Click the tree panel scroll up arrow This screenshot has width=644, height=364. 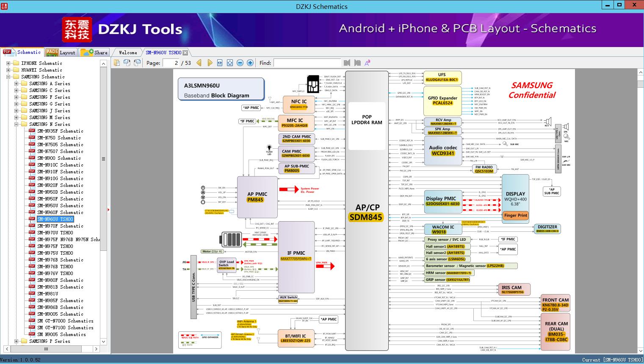(x=103, y=64)
